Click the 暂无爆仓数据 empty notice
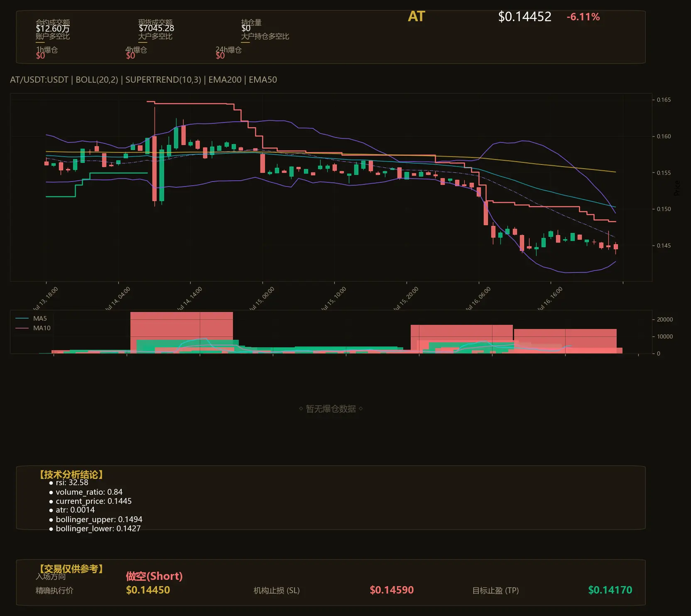This screenshot has height=616, width=691. [331, 409]
